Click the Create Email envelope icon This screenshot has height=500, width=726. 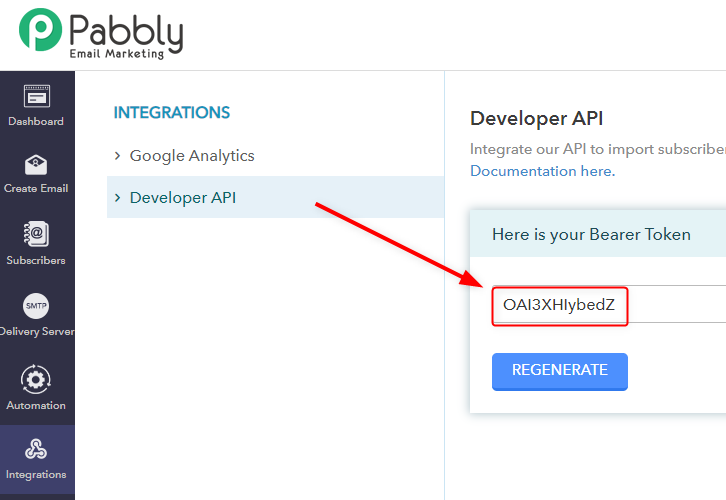36,165
